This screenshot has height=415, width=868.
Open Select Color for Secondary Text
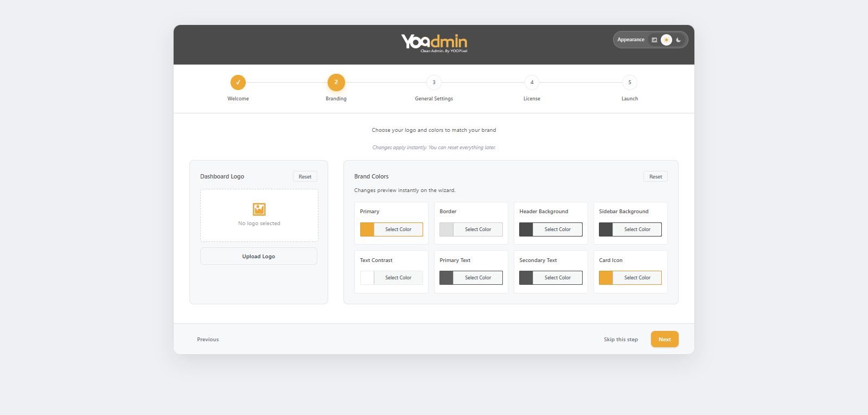pos(558,278)
